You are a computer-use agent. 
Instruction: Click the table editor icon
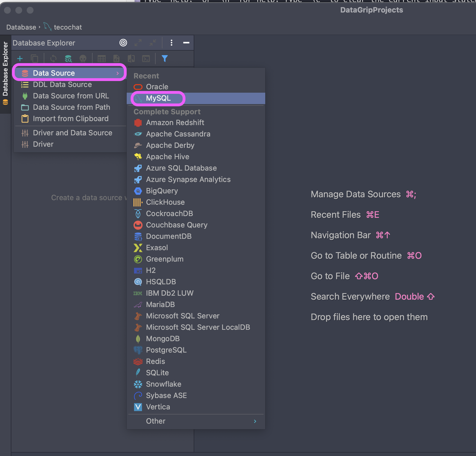pyautogui.click(x=102, y=59)
